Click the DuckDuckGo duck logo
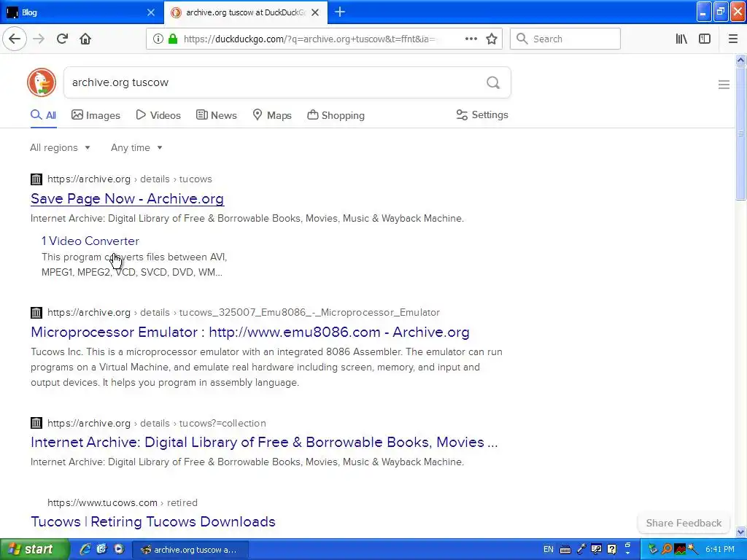747x560 pixels. point(42,82)
